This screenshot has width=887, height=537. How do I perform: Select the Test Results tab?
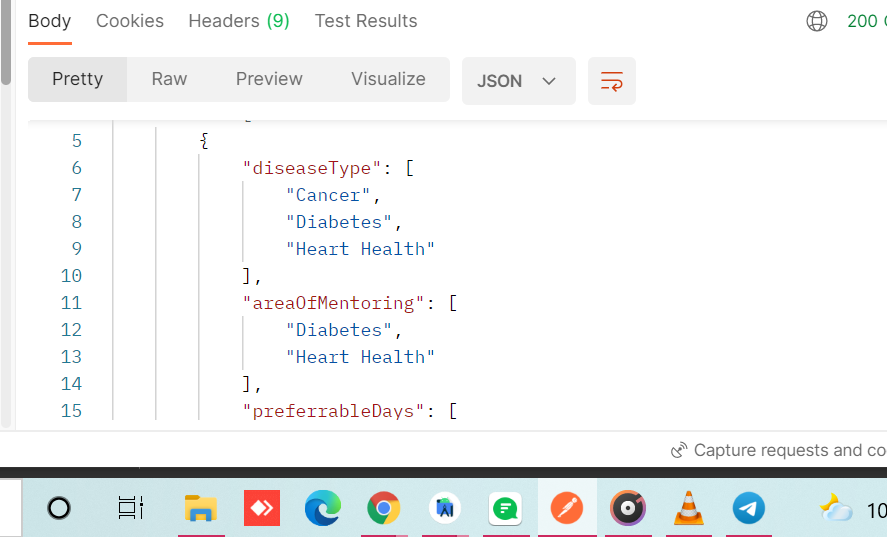coord(366,21)
